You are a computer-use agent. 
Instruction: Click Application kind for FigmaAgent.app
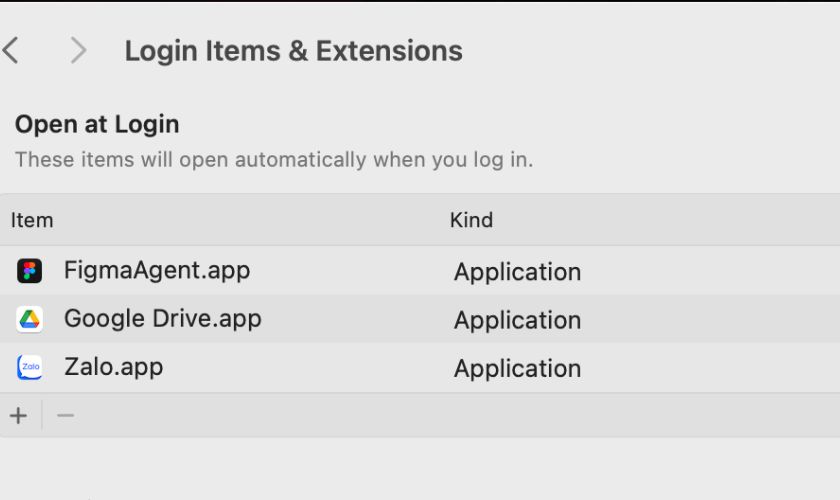[517, 272]
